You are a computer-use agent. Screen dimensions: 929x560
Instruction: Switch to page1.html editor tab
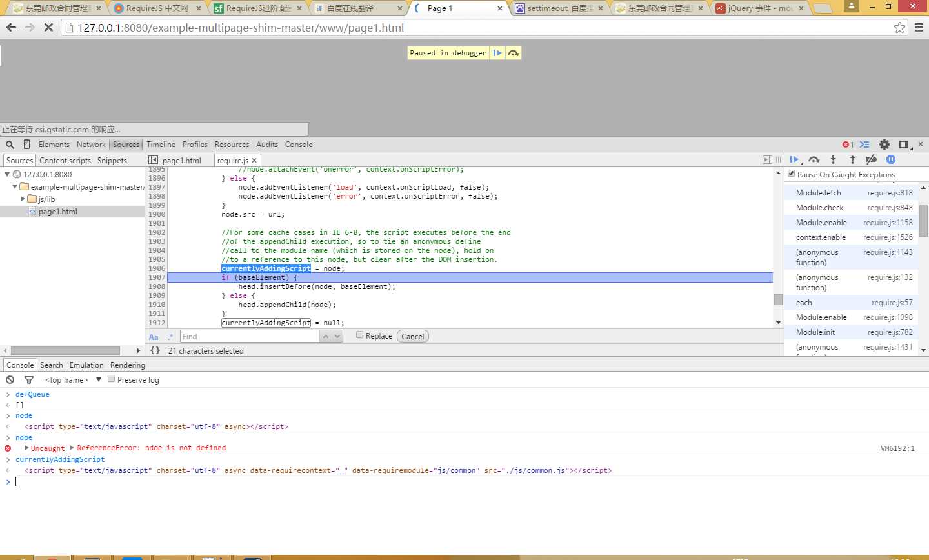coord(182,161)
